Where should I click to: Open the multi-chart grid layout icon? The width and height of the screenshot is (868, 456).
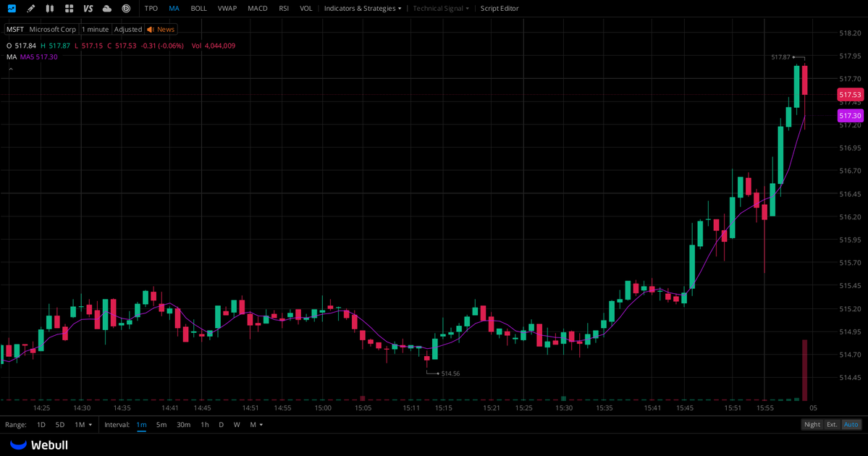pos(69,8)
